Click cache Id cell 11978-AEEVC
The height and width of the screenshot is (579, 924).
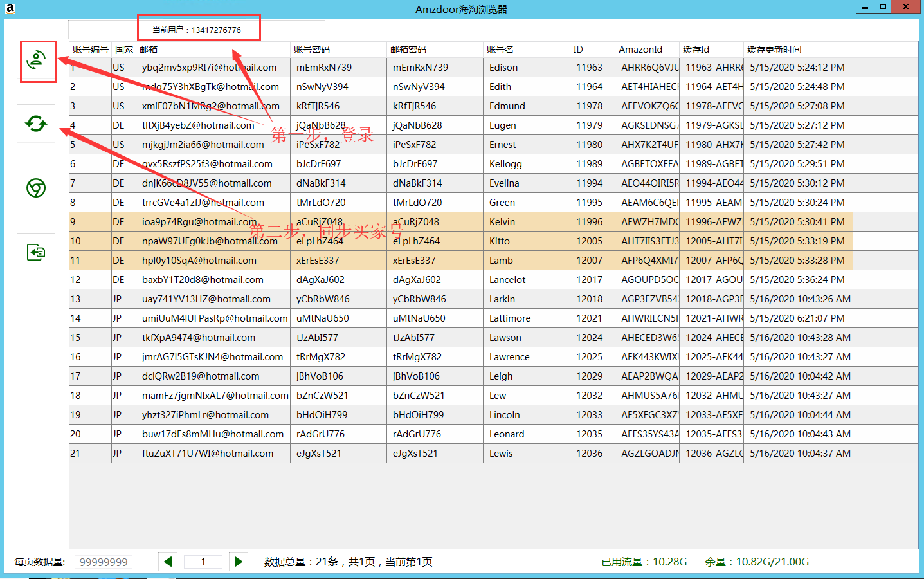[x=712, y=106]
